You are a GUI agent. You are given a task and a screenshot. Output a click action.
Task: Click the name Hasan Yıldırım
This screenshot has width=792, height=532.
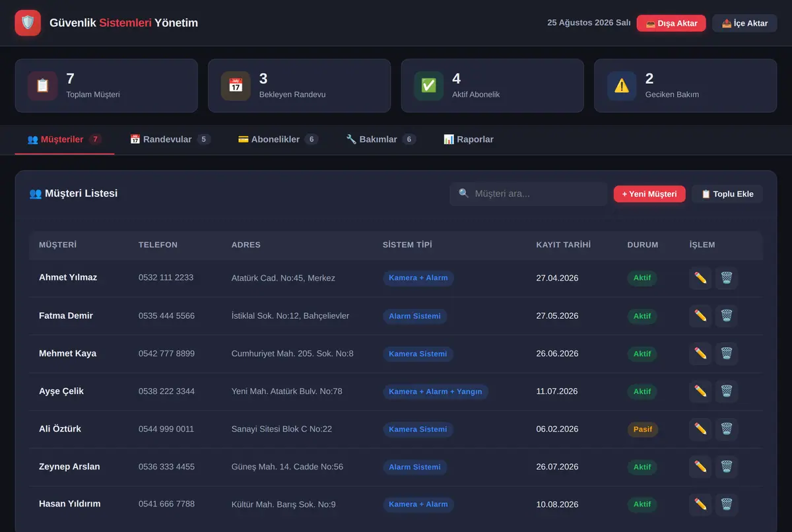point(70,504)
